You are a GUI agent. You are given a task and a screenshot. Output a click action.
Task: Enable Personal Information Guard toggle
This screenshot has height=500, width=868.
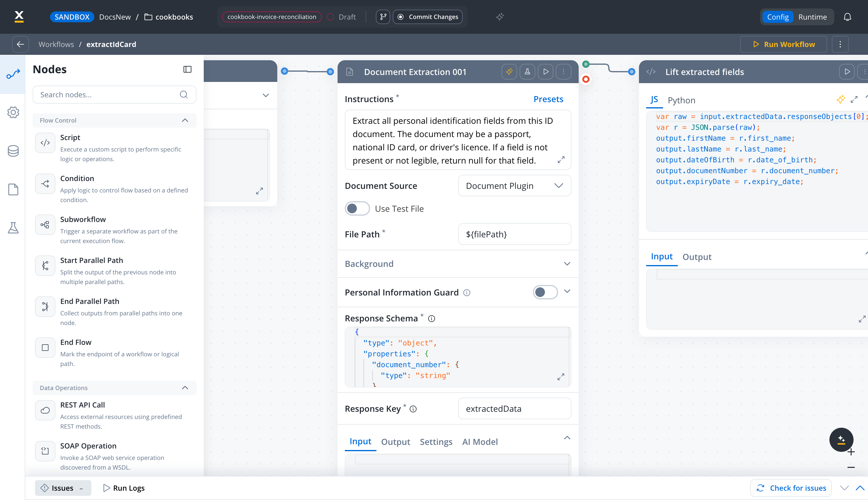(545, 292)
